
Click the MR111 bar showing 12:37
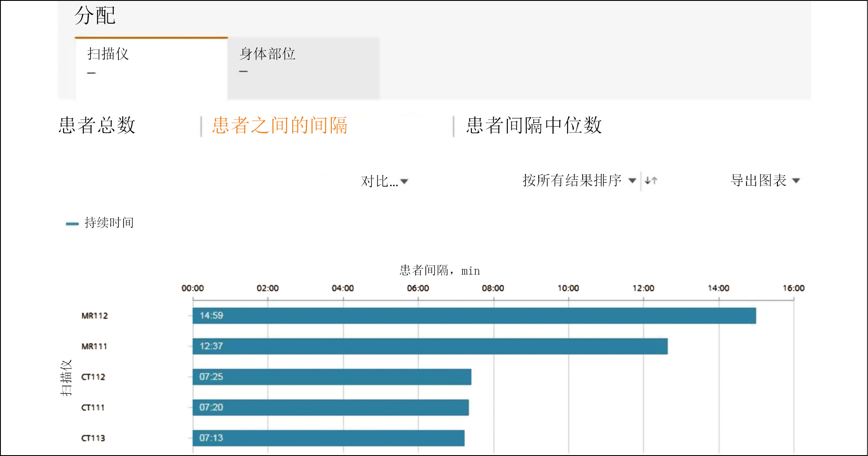click(x=430, y=346)
